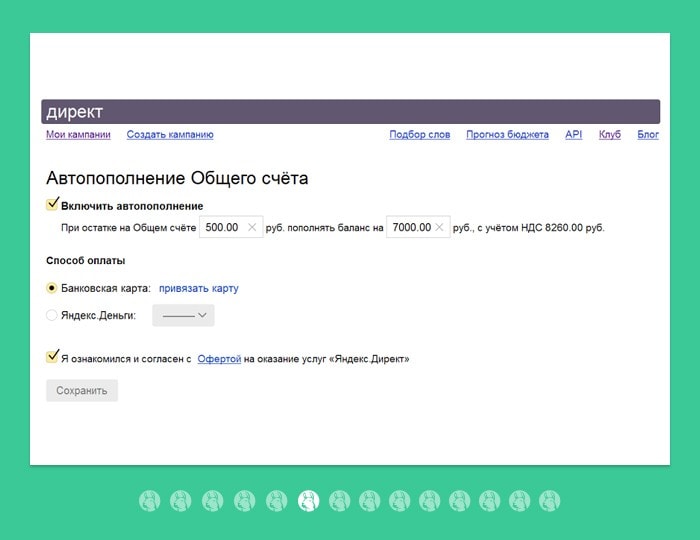The image size is (700, 540).
Task: Open the Прогноз бюджета link
Action: pos(507,134)
